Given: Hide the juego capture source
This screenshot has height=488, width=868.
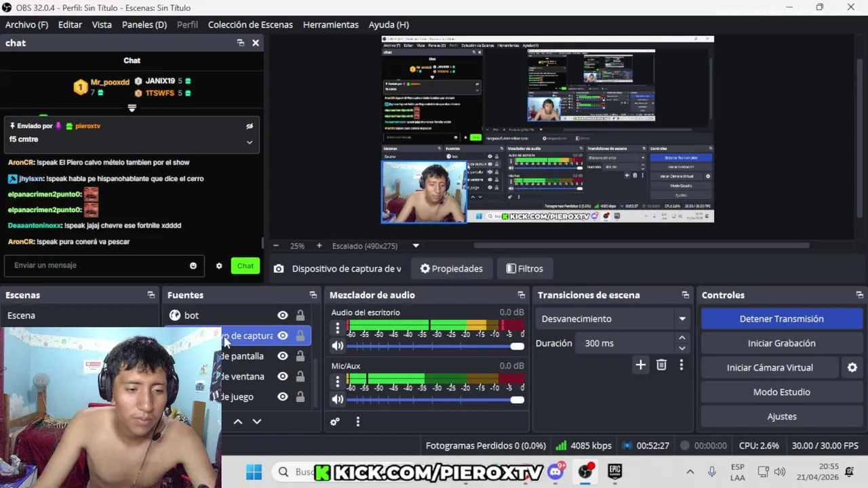Looking at the screenshot, I should 283,396.
